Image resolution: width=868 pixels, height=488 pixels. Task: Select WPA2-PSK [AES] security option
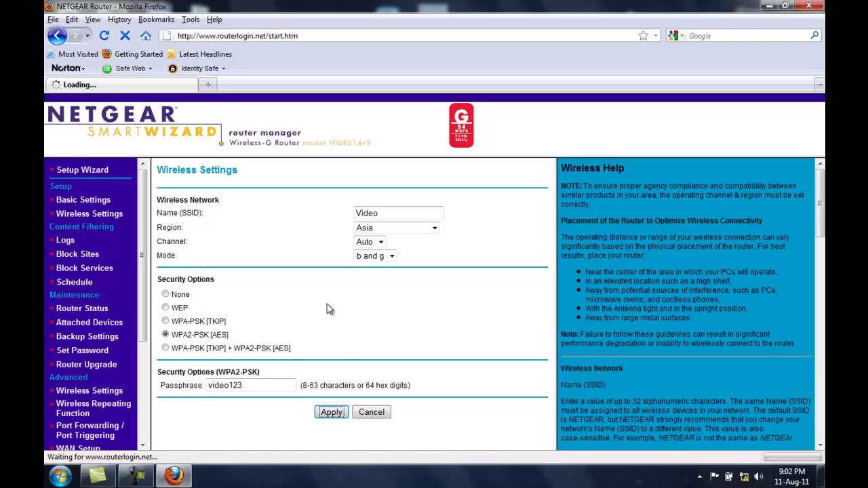click(x=165, y=334)
